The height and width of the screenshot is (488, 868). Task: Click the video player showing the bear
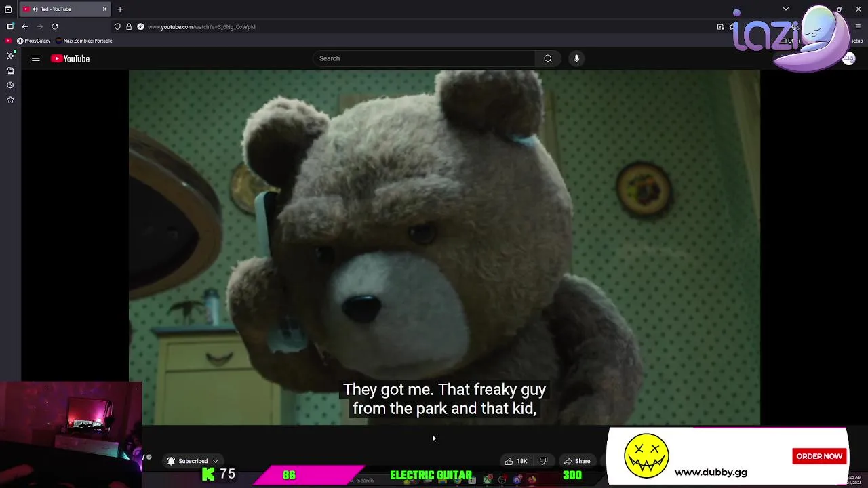tap(444, 247)
